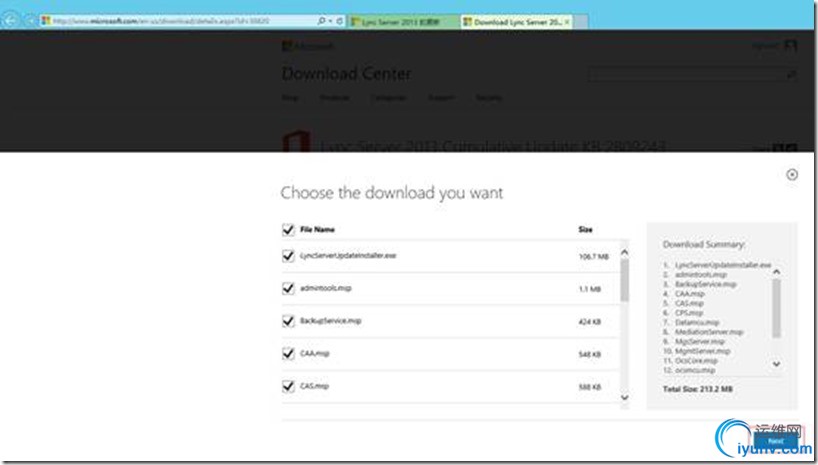Click the search magnifier in the address bar
The width and height of the screenshot is (818, 465).
click(x=321, y=21)
